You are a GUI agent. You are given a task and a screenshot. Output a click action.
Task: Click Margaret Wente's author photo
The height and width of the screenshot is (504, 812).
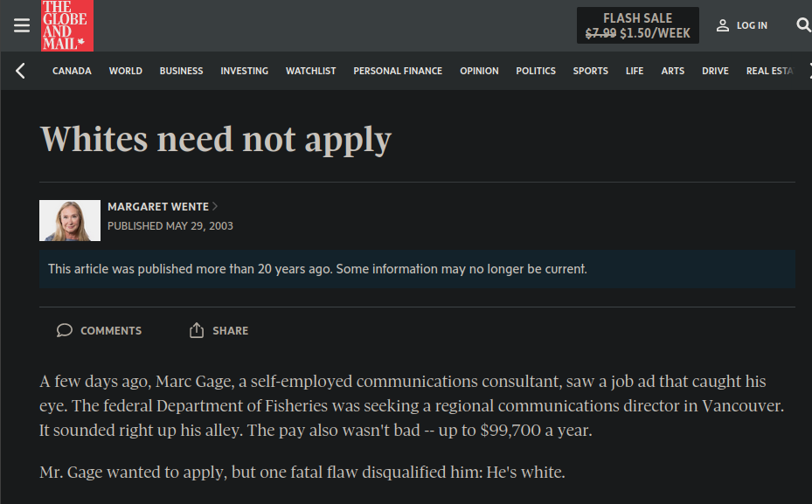(x=70, y=220)
